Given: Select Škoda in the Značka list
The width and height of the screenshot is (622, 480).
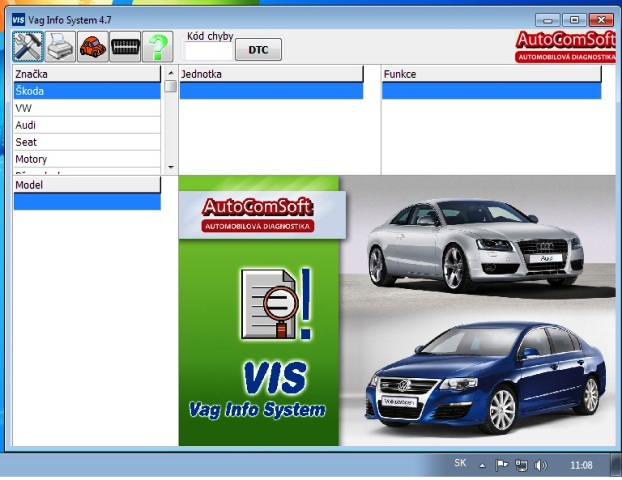Looking at the screenshot, I should 87,91.
